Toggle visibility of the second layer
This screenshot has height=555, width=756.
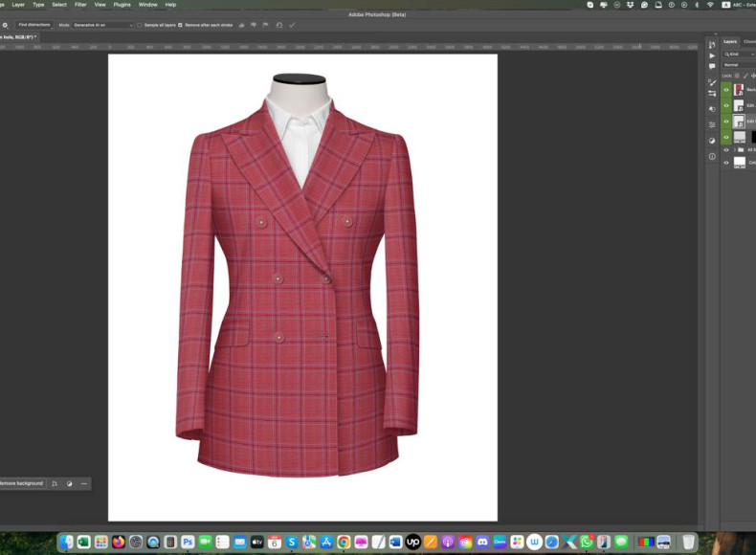726,105
